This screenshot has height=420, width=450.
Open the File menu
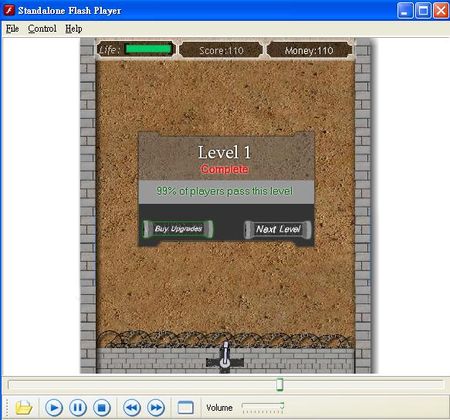pos(12,29)
